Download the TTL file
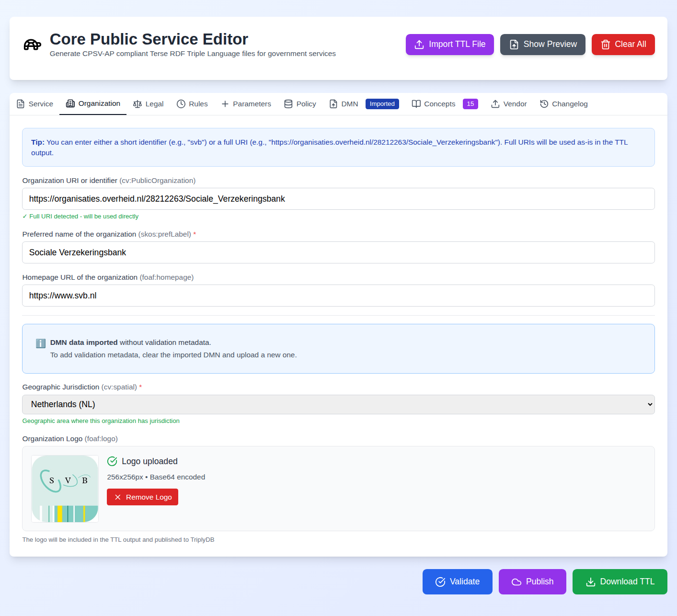 point(620,582)
